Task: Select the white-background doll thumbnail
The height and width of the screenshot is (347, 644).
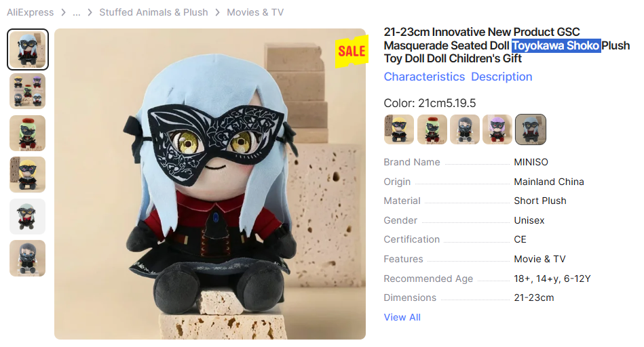Action: tap(28, 217)
